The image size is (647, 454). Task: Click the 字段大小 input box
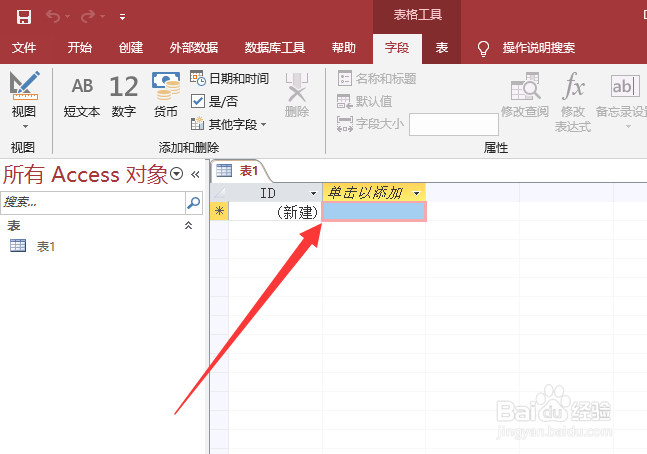(x=454, y=124)
